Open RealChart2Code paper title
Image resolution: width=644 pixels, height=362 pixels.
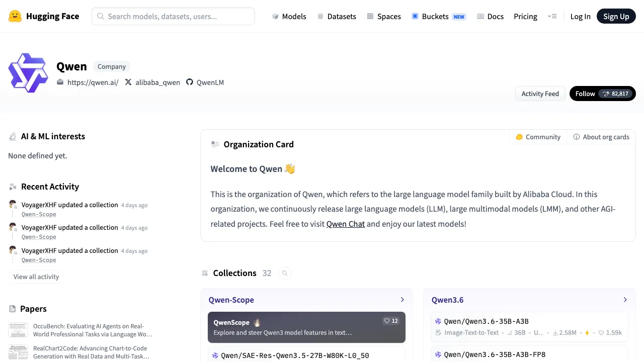point(91,352)
